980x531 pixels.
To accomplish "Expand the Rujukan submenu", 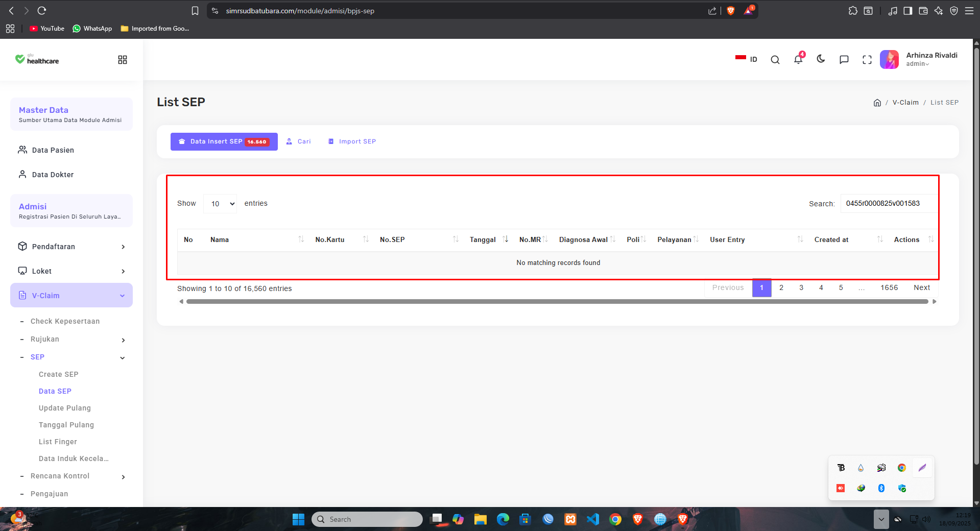I will pos(74,339).
